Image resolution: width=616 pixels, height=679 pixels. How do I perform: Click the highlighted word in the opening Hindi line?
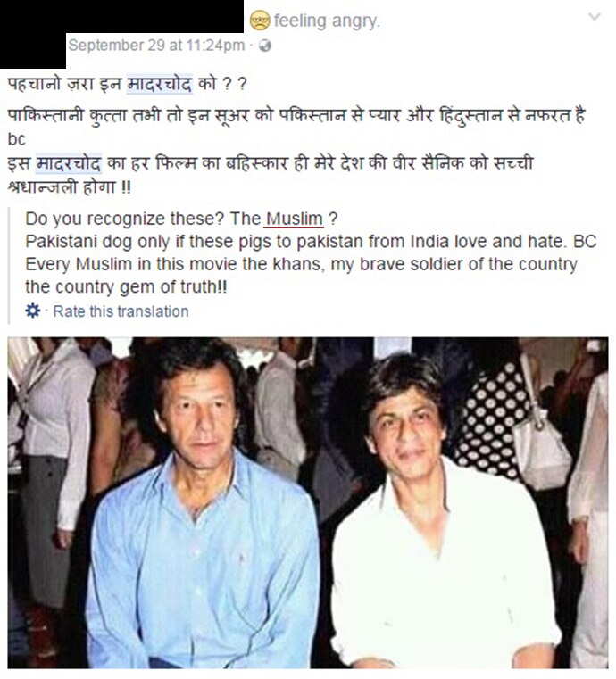coord(160,84)
